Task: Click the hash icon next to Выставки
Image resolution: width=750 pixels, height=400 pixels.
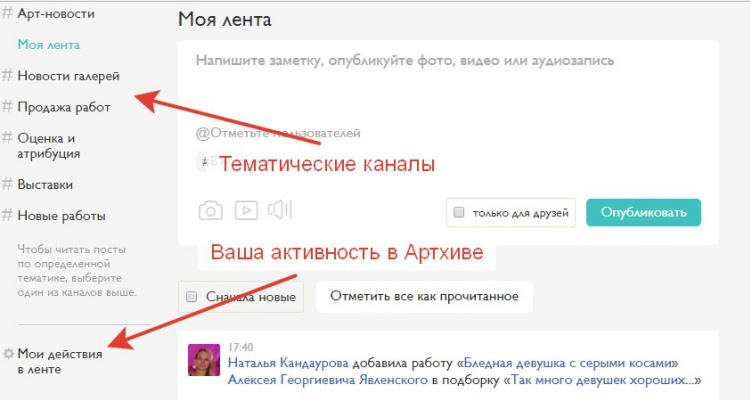Action: point(8,185)
